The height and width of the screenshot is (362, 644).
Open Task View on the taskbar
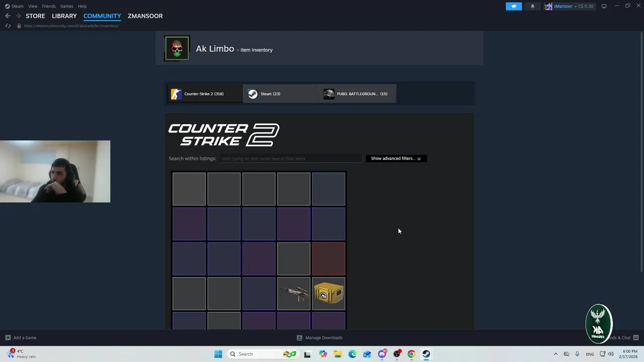[307, 354]
